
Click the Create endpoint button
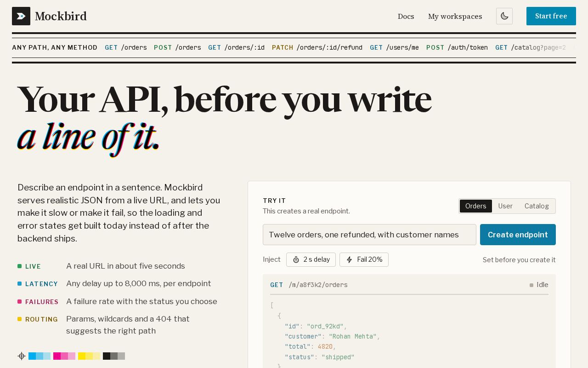(x=518, y=235)
